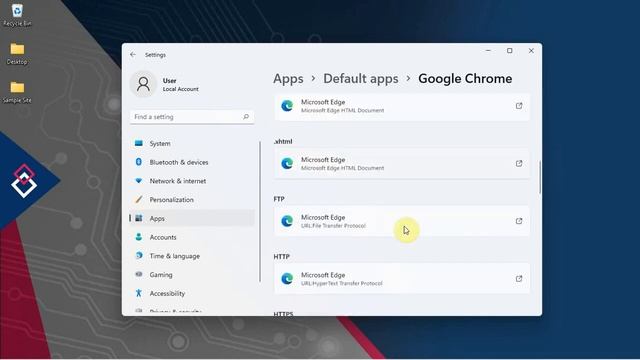
Task: Click the sidebar vertical scrollbar
Action: [260, 211]
